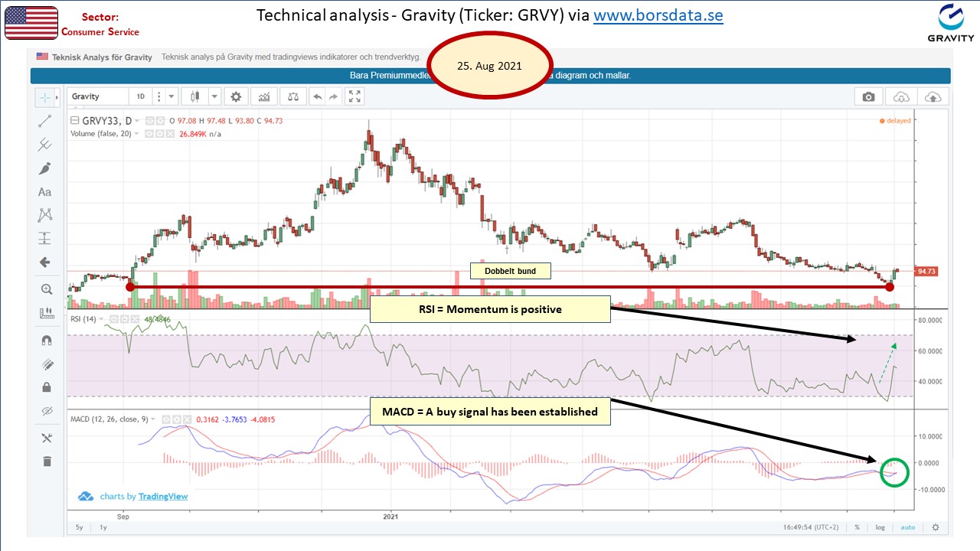
Task: Toggle log price scale
Action: [880, 527]
